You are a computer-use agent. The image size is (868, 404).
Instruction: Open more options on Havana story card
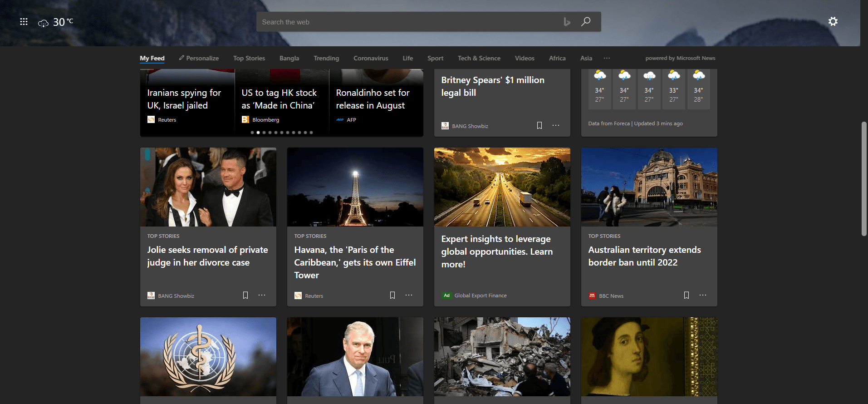tap(409, 296)
